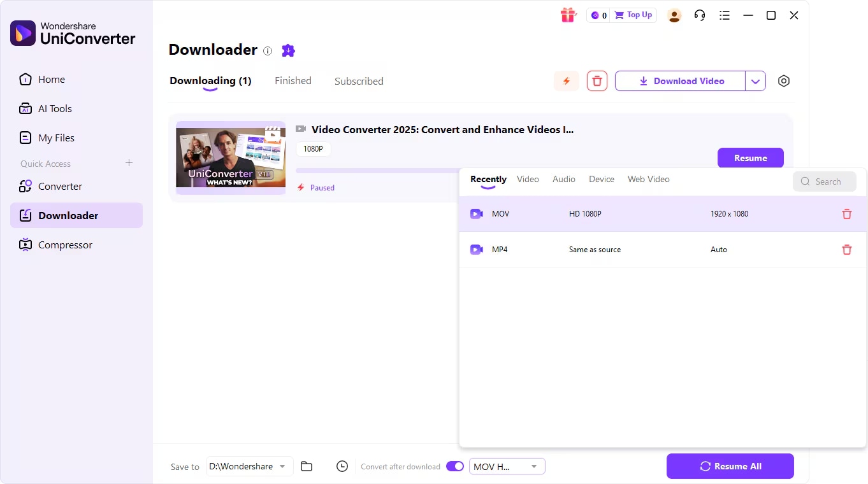Click the MOV format icon
Image resolution: width=868 pixels, height=484 pixels.
click(x=476, y=214)
